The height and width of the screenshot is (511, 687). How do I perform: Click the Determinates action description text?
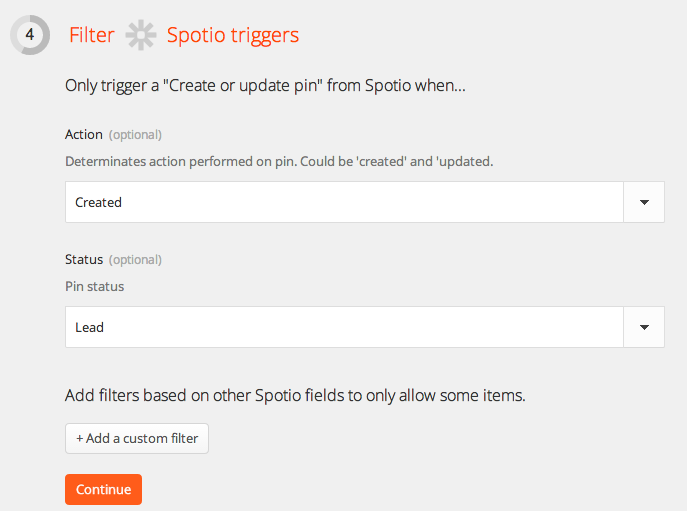pos(279,161)
